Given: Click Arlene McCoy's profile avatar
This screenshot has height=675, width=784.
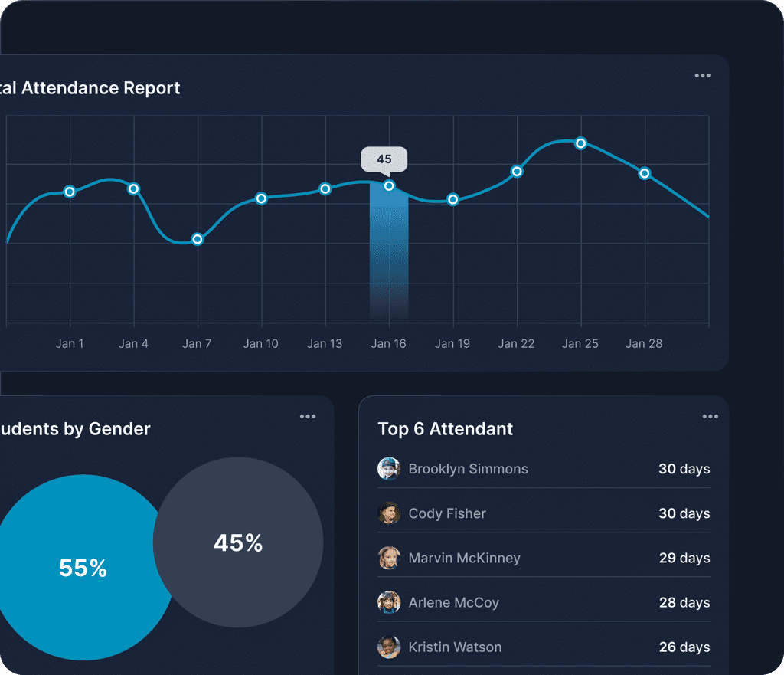Looking at the screenshot, I should pyautogui.click(x=388, y=602).
